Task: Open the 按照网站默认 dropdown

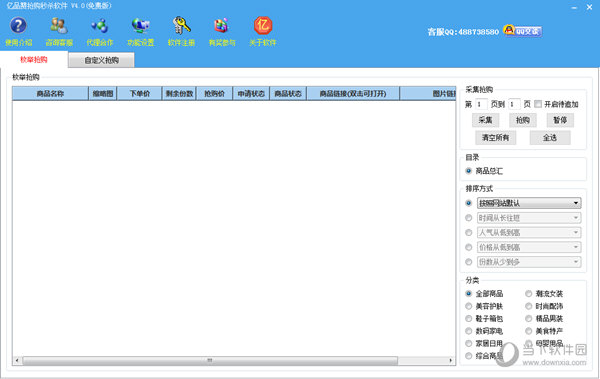Action: (529, 203)
